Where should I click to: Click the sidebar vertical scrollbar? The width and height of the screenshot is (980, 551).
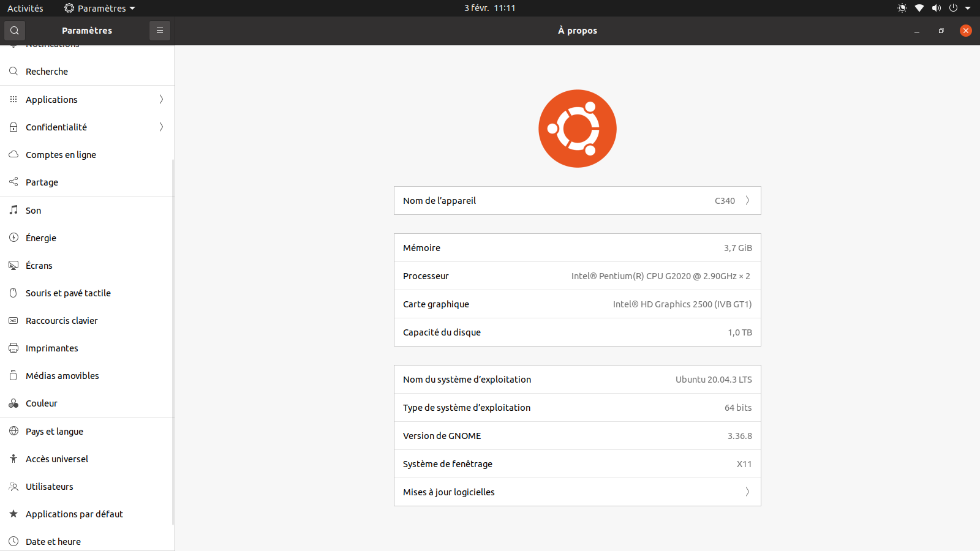coord(173,343)
